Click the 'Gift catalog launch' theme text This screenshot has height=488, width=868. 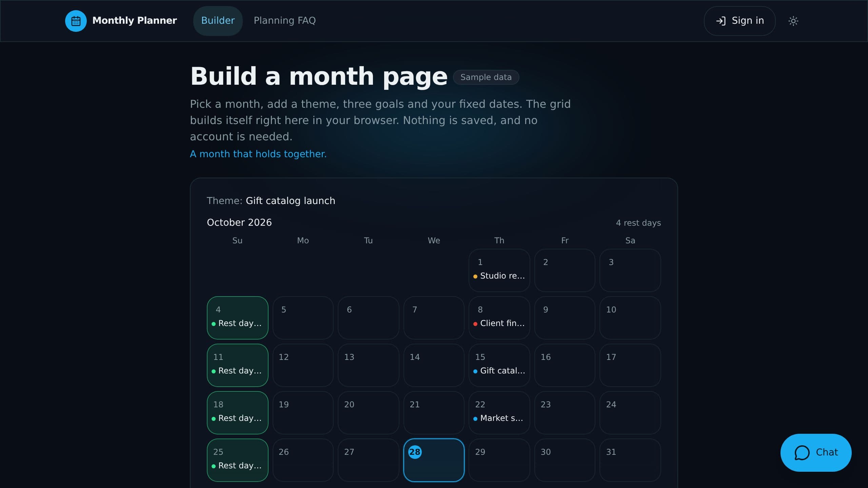coord(290,201)
